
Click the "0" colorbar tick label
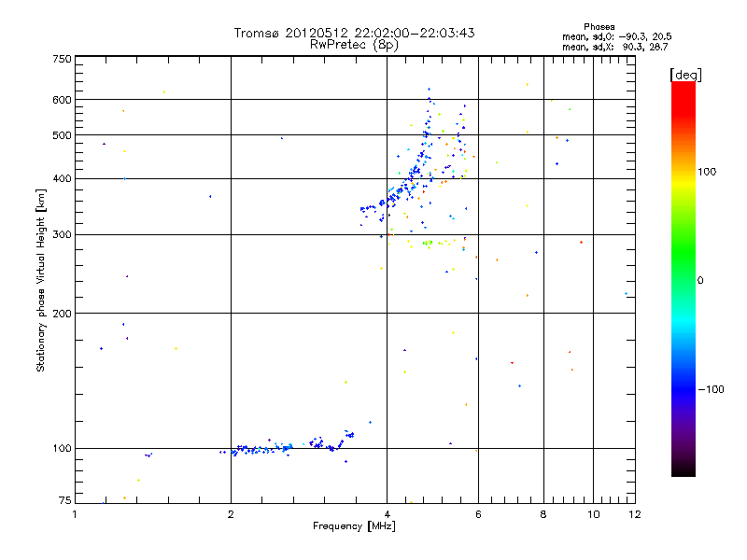[700, 280]
